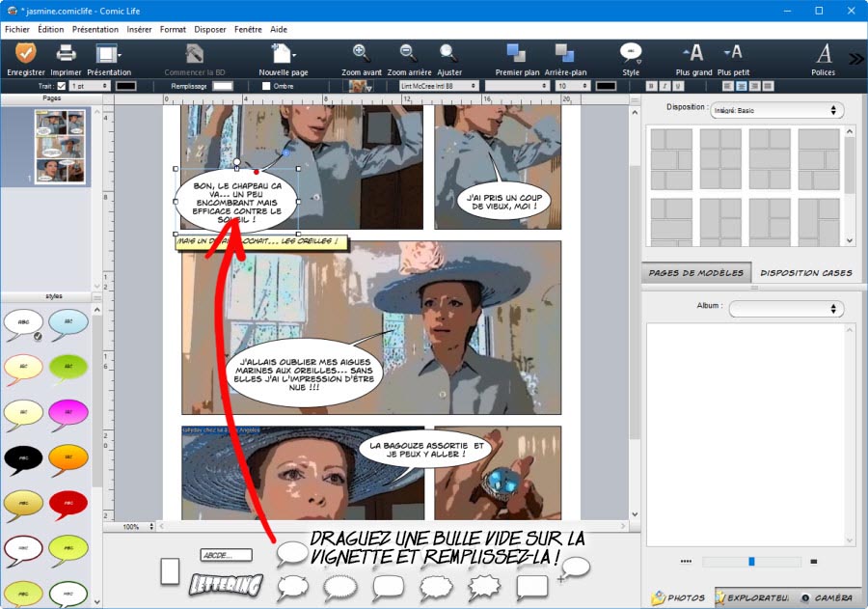
Task: Open the Format menu
Action: tap(173, 29)
